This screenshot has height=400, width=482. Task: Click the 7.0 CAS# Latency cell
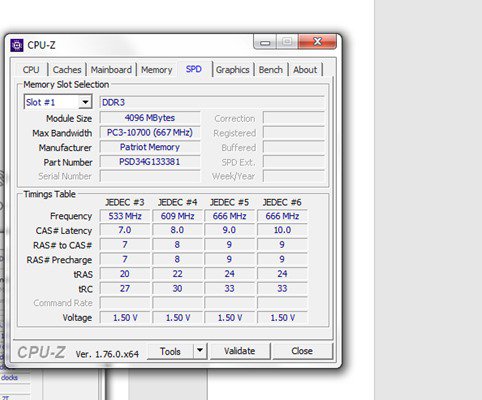tap(125, 230)
